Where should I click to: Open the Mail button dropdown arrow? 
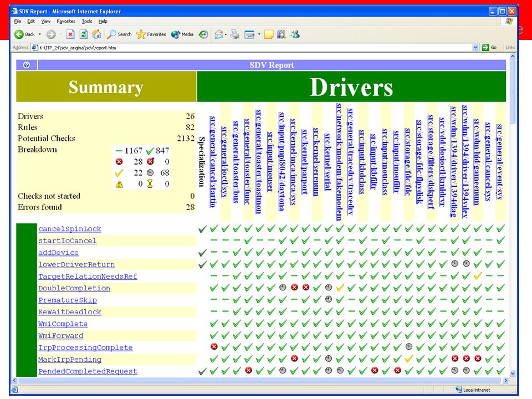point(226,34)
